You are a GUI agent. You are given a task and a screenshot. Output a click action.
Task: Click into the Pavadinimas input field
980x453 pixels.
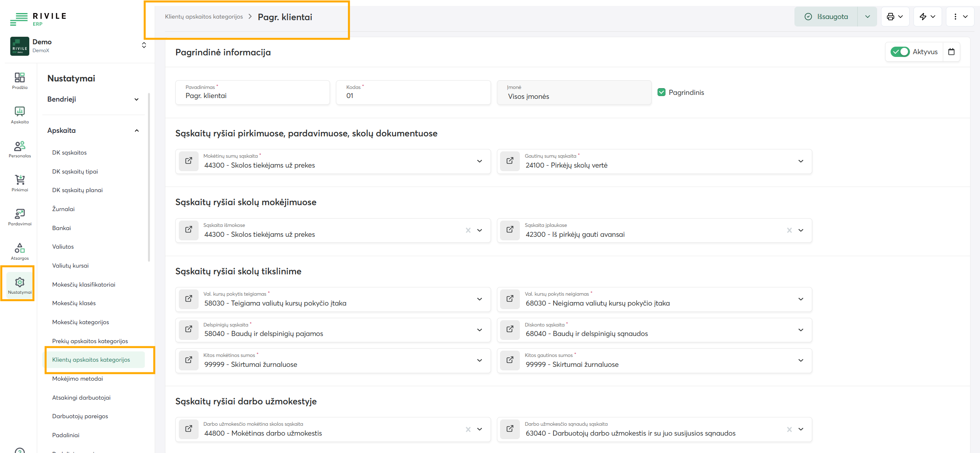(252, 96)
